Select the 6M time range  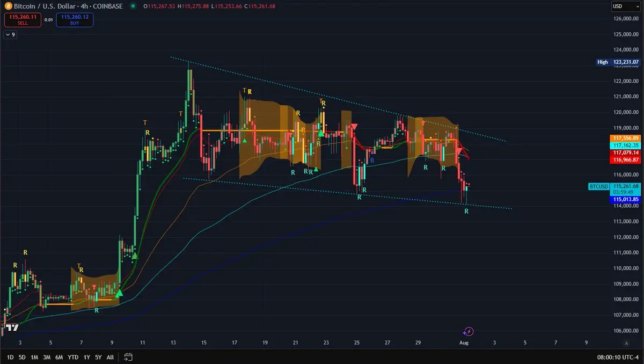(59, 357)
